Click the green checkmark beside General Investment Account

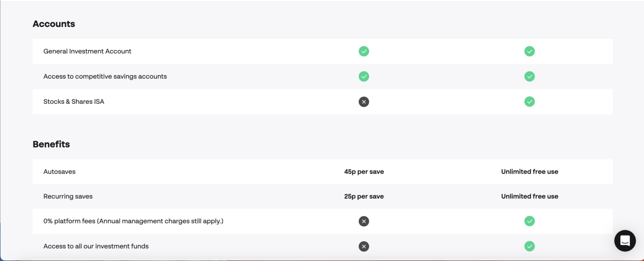pyautogui.click(x=364, y=51)
